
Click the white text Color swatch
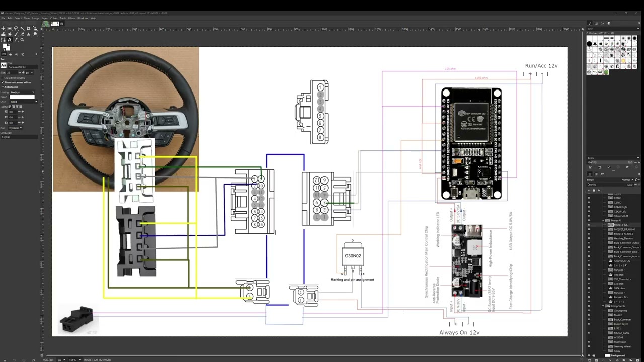[x=22, y=97]
